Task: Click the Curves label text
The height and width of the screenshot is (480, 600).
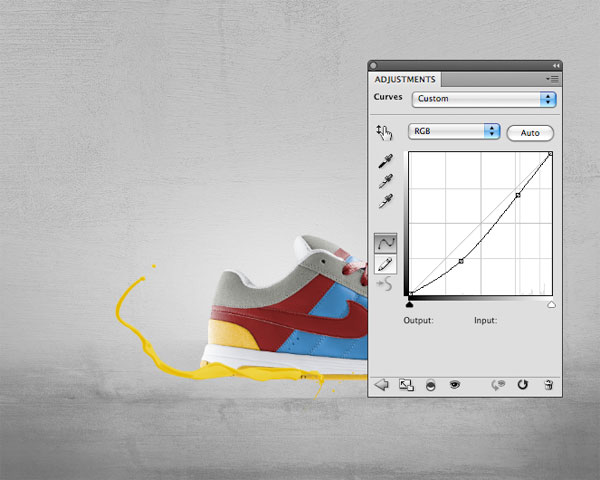Action: point(388,97)
